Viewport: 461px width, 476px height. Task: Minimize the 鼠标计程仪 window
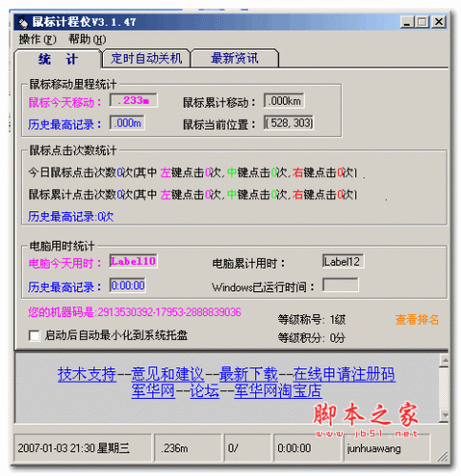click(407, 22)
